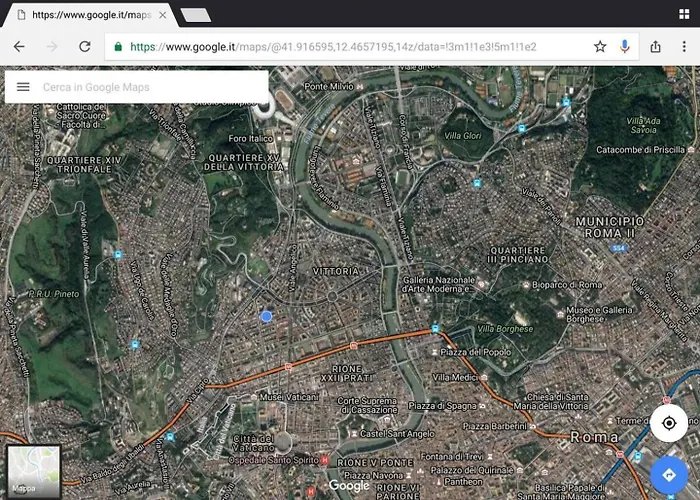700x500 pixels.
Task: Click the Roma city label
Action: tap(594, 437)
